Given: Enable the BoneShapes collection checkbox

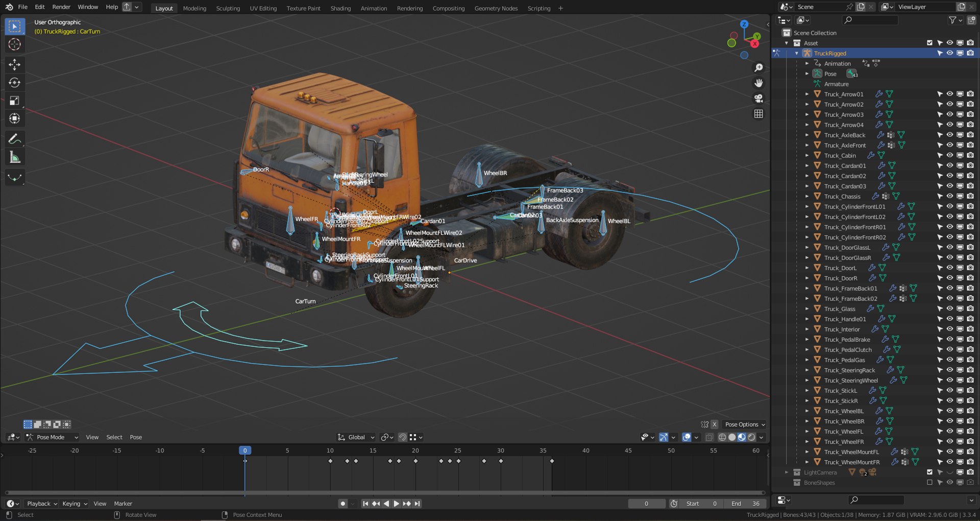Looking at the screenshot, I should coord(929,482).
